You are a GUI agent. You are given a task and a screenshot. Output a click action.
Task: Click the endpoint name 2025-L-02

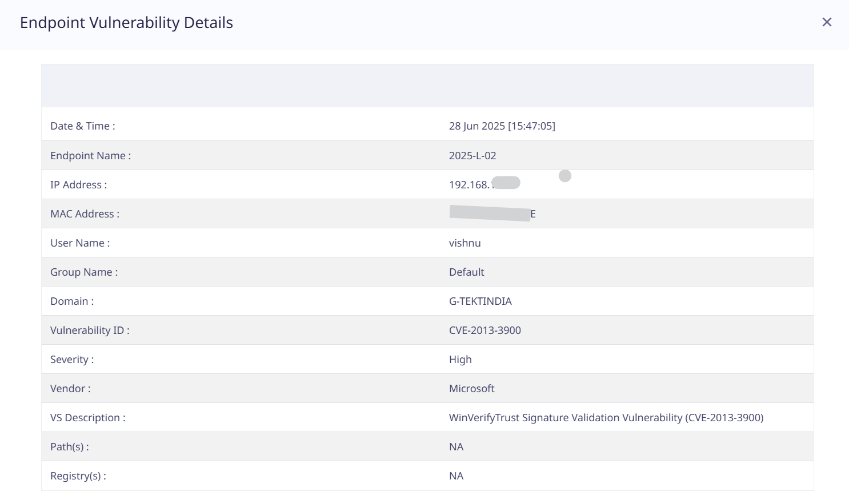472,156
